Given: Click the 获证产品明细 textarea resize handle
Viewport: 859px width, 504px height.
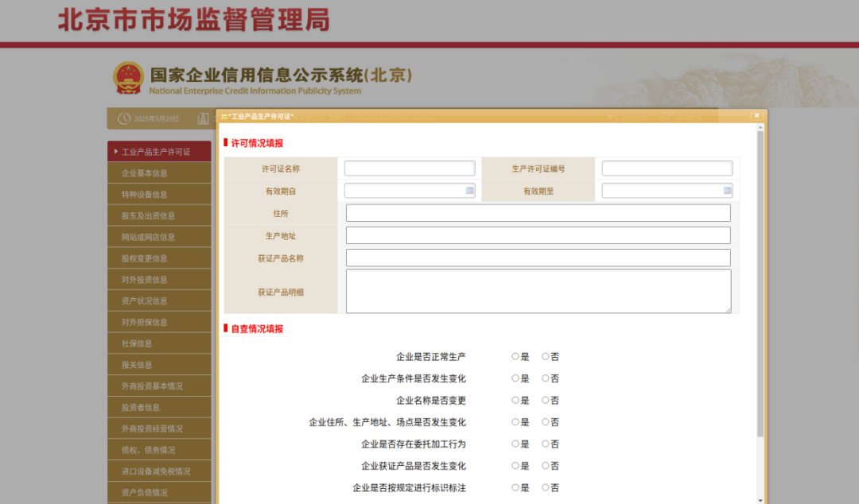Looking at the screenshot, I should point(728,310).
